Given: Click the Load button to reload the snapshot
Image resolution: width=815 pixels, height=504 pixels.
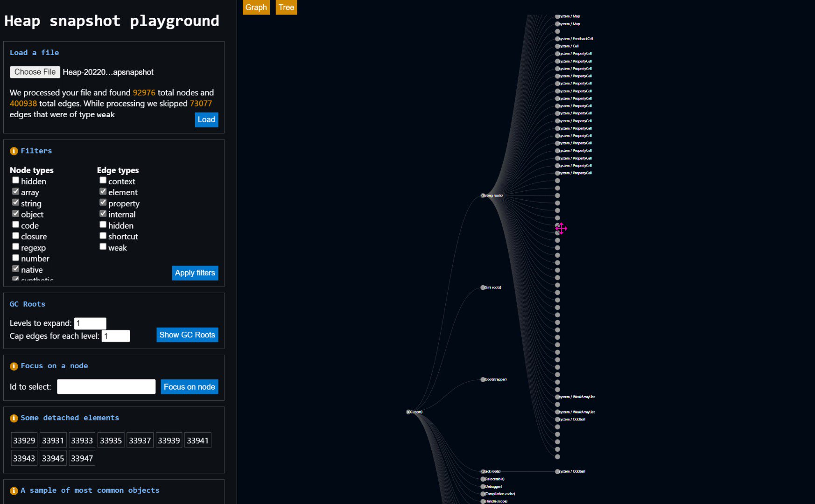Looking at the screenshot, I should 206,120.
